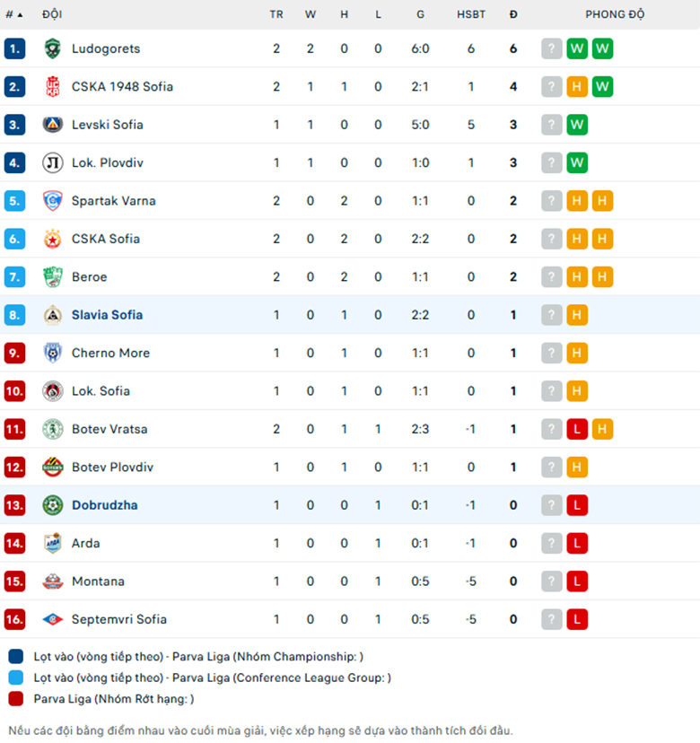The width and height of the screenshot is (700, 743).
Task: Open the Slavia Sofia team link
Action: [x=107, y=315]
